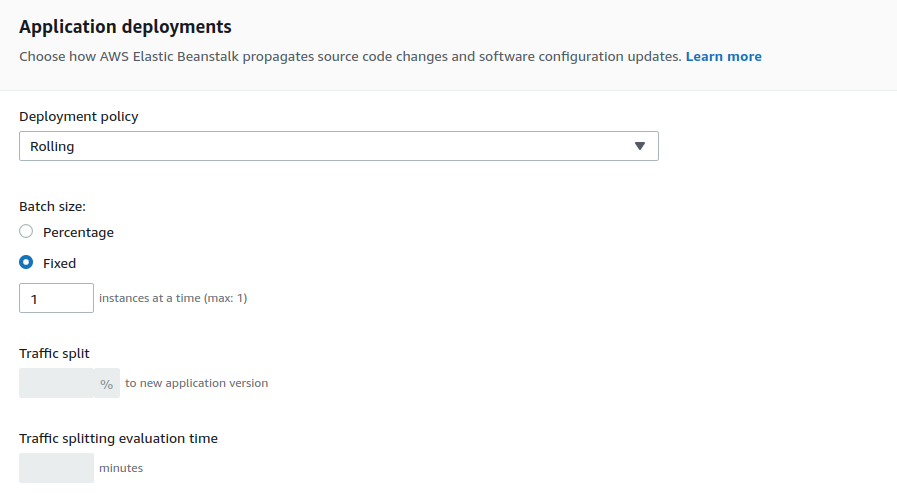This screenshot has width=897, height=502.
Task: Open the Deployment policy dropdown arrow
Action: [x=640, y=146]
